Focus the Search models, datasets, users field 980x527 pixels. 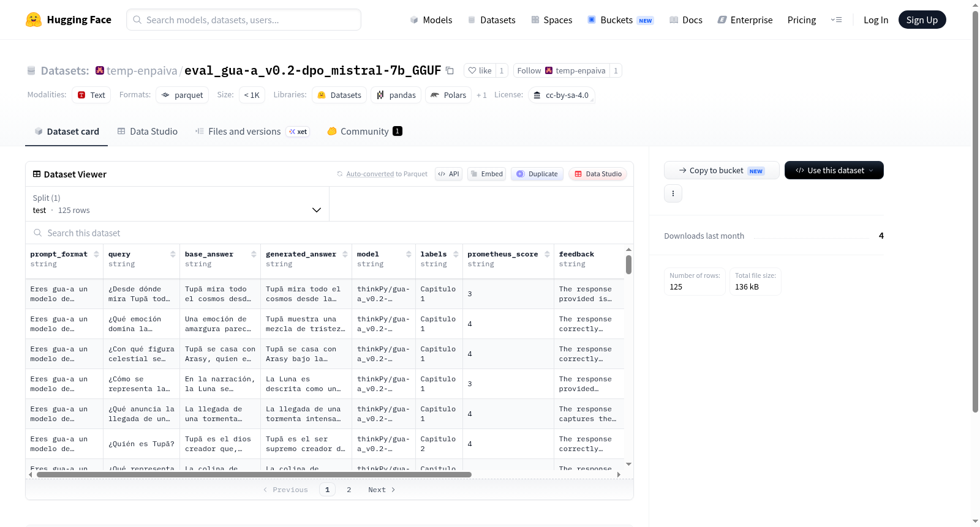point(244,20)
